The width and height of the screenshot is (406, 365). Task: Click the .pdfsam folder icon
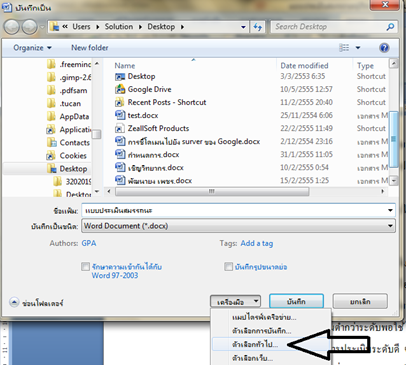[51, 90]
